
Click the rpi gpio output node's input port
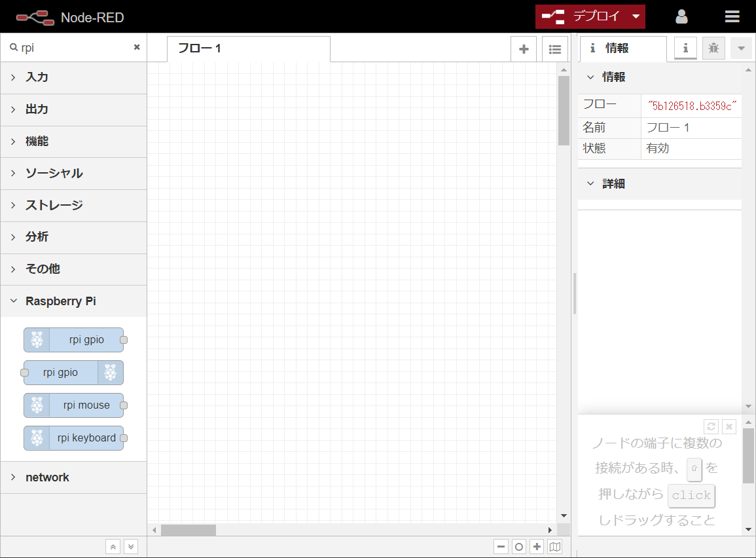[x=25, y=373]
